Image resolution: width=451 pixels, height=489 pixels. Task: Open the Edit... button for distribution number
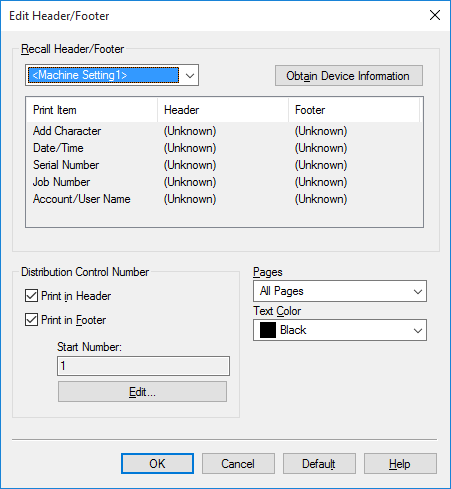pyautogui.click(x=142, y=392)
